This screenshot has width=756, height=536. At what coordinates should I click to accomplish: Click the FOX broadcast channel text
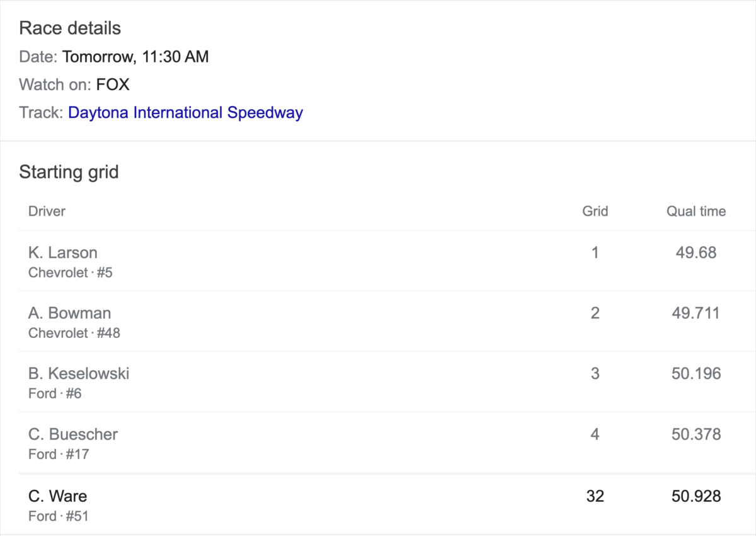pos(113,84)
